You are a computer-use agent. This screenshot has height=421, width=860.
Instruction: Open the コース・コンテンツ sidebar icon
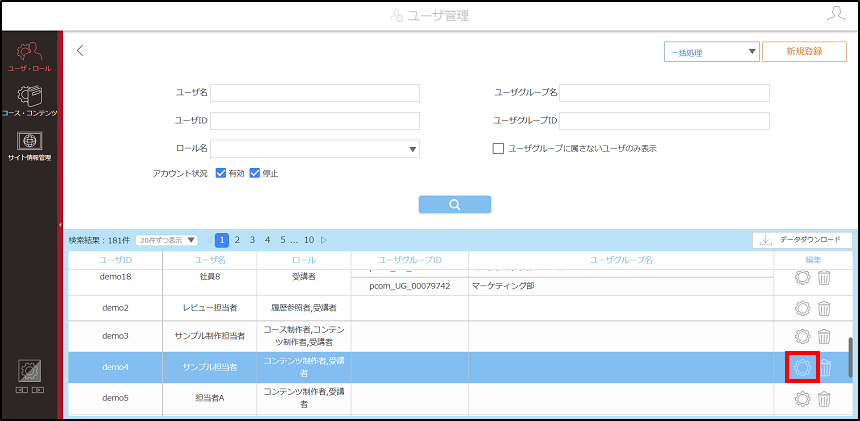tap(29, 101)
